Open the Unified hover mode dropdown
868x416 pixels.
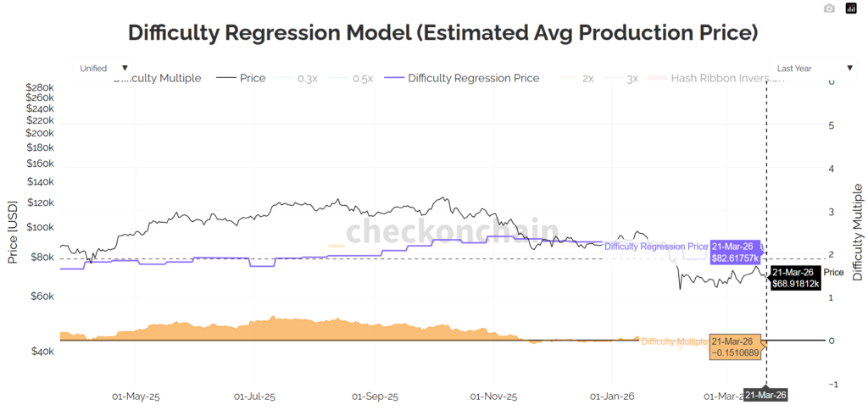(103, 68)
